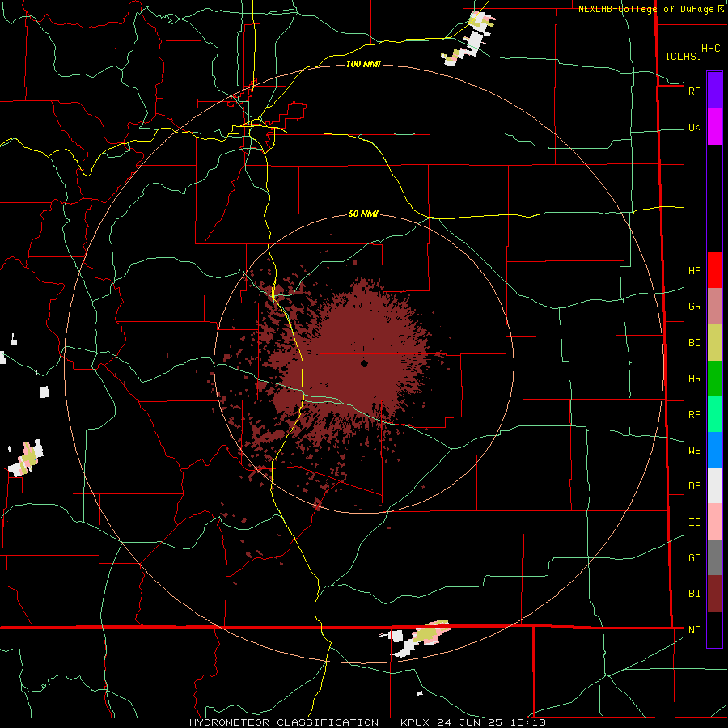This screenshot has width=728, height=728.
Task: Click the 'RF' legend label
Action: (694, 91)
